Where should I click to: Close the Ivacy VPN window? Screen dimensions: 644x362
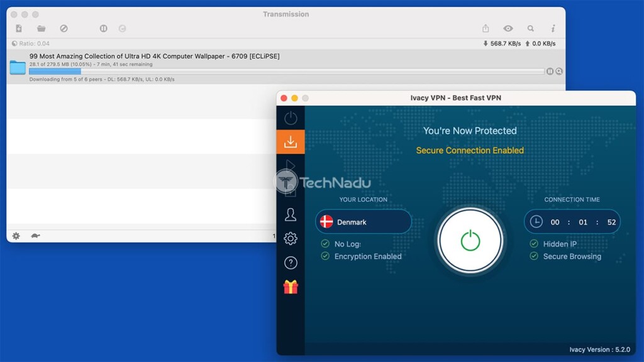click(284, 98)
